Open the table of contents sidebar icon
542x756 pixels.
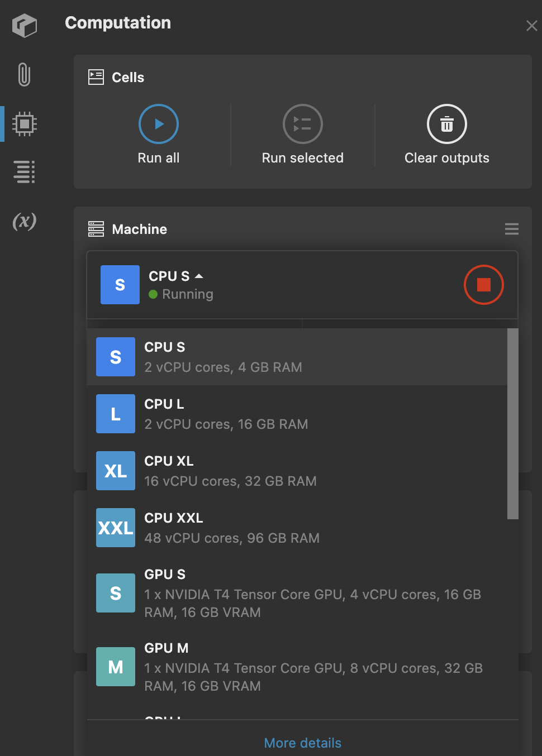tap(25, 172)
